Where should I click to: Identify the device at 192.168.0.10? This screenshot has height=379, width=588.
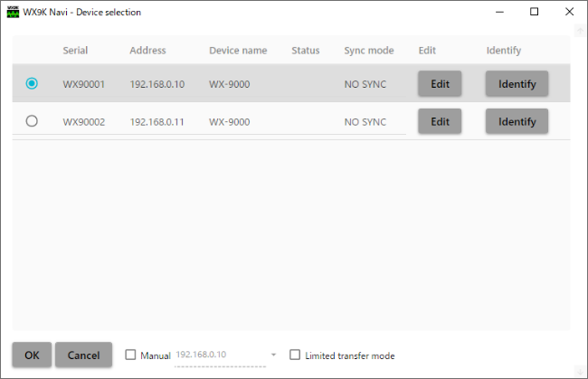(x=517, y=83)
